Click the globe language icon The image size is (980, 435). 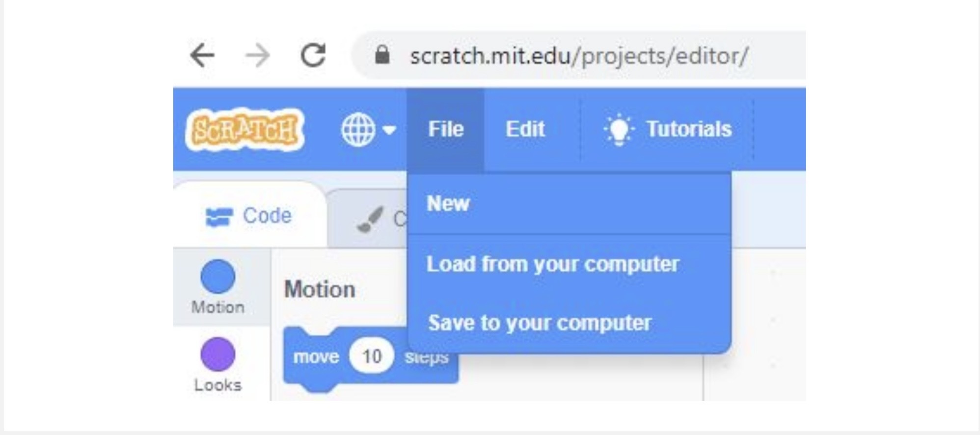click(358, 130)
